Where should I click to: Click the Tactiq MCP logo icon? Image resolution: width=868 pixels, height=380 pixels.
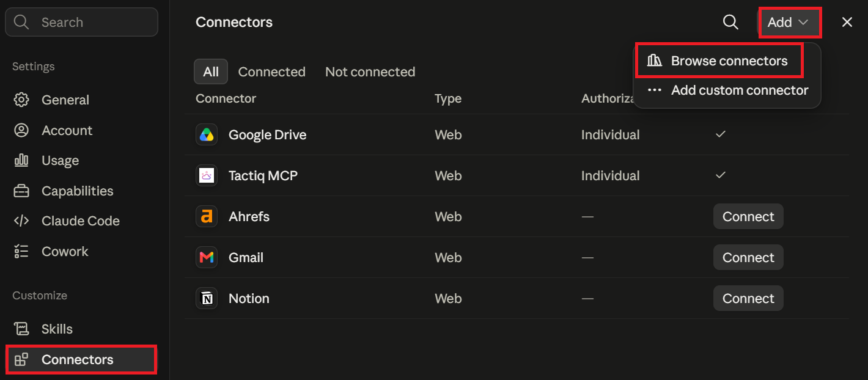[207, 175]
